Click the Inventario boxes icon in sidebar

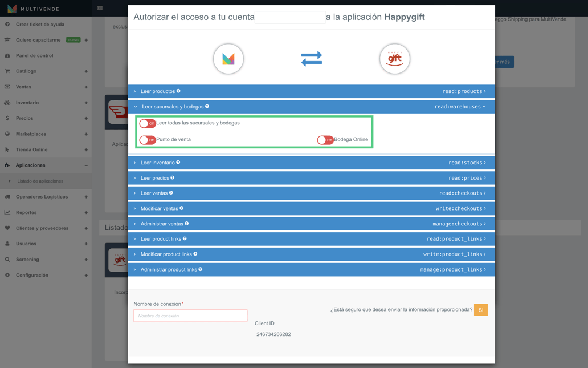(7, 103)
